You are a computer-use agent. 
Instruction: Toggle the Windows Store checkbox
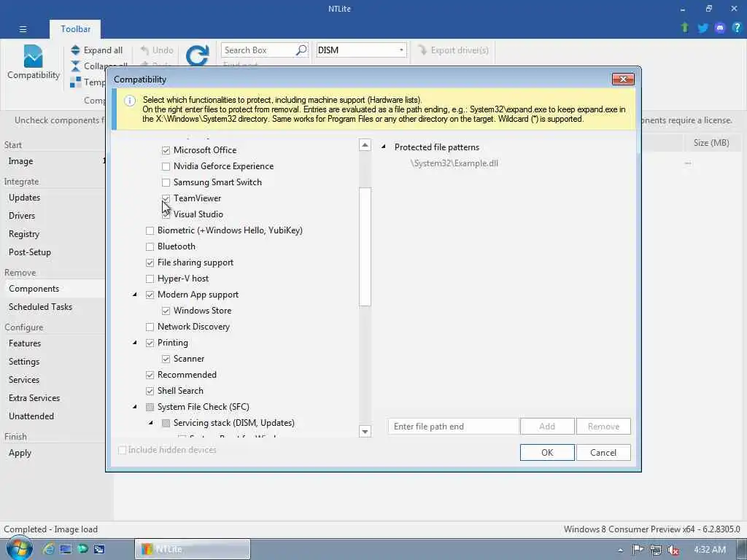(x=166, y=311)
